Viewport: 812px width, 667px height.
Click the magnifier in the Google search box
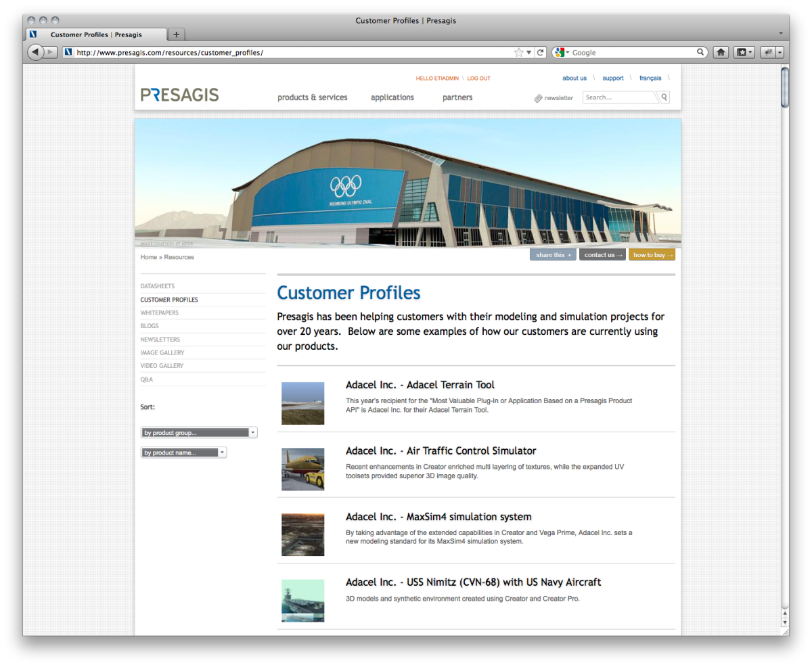pyautogui.click(x=701, y=52)
